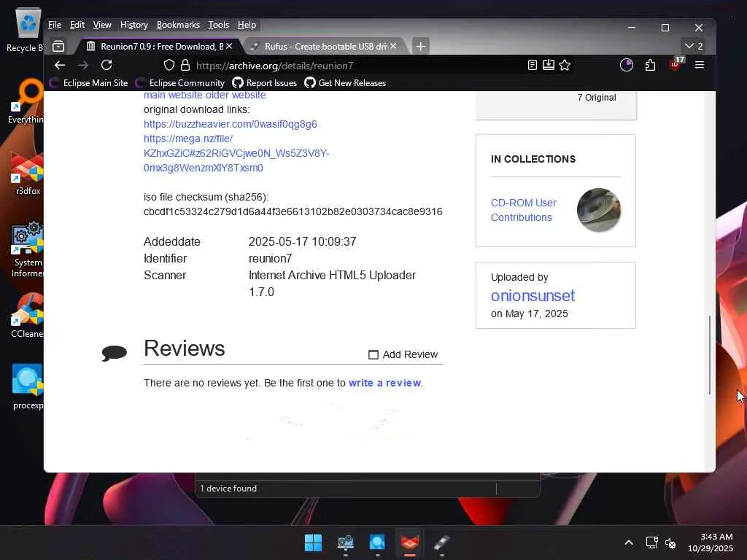Open System Informer in the taskbar

coord(345,542)
